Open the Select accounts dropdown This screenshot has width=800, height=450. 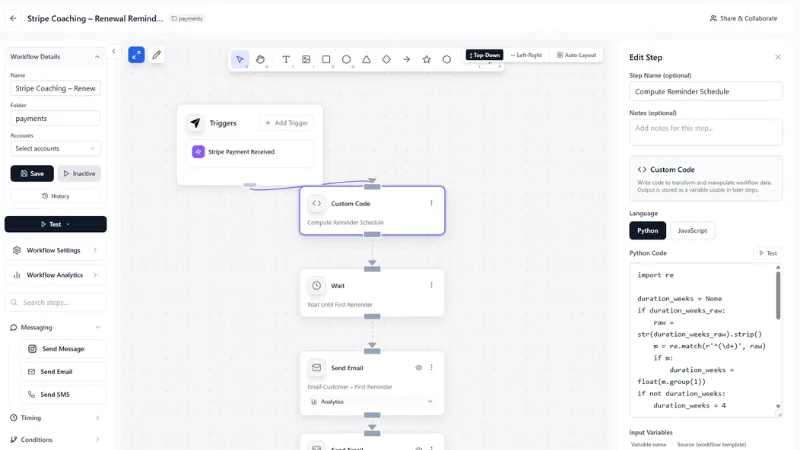click(55, 148)
